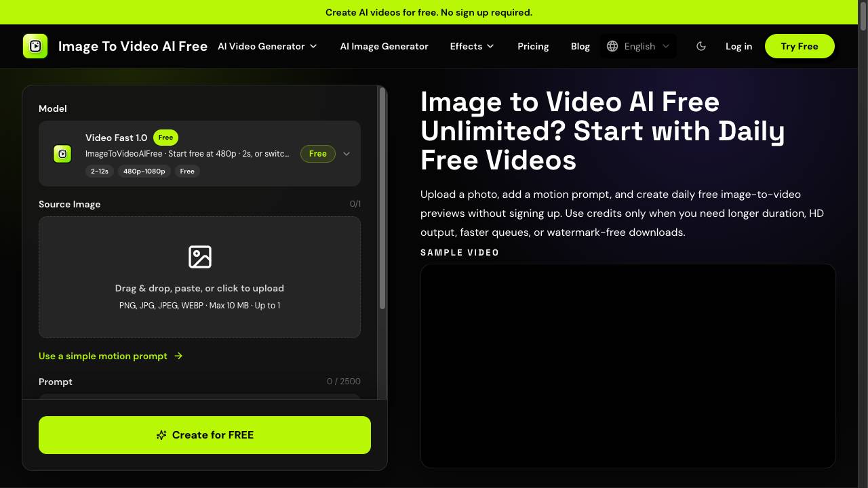
Task: Click the Log in link
Action: pyautogui.click(x=738, y=46)
